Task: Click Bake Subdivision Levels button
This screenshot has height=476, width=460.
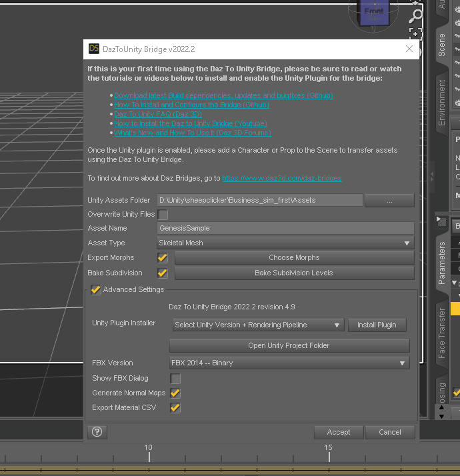Action: [x=294, y=273]
